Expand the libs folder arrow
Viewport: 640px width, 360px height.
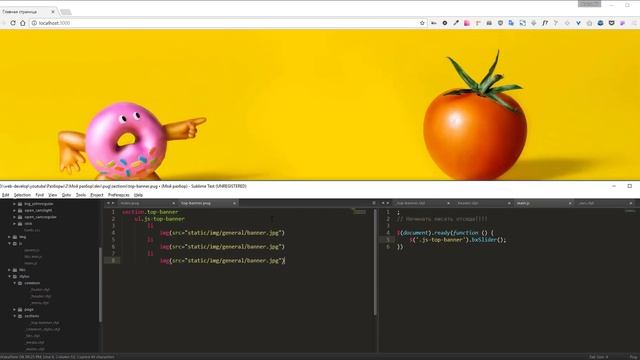[9, 270]
